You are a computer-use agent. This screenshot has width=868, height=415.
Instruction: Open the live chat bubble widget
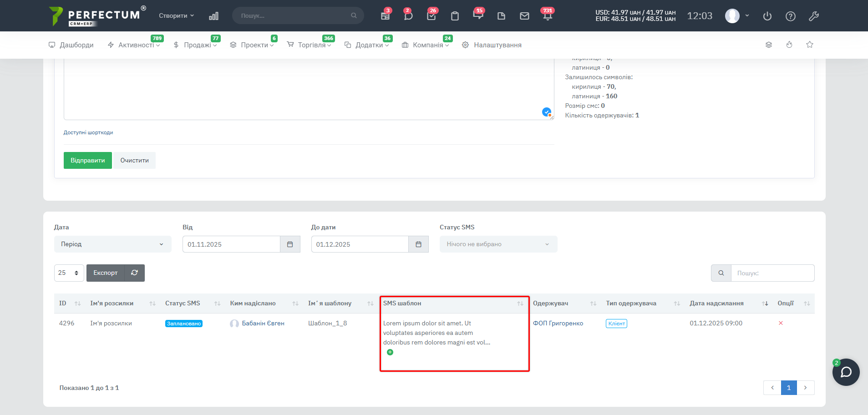(x=846, y=372)
